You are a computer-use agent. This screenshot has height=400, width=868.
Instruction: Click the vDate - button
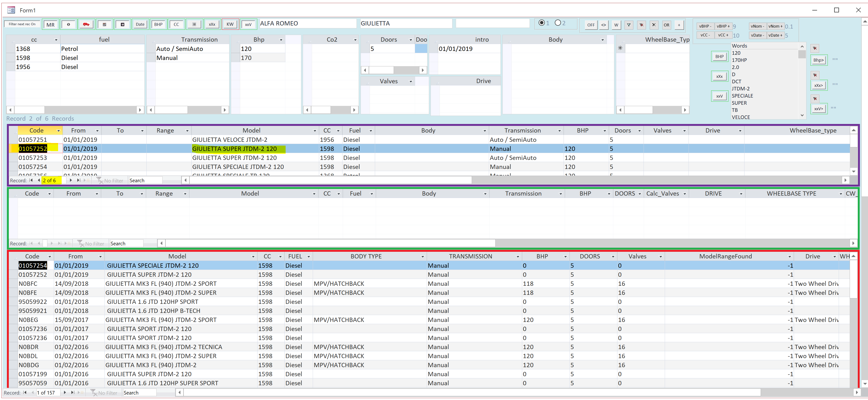pyautogui.click(x=758, y=35)
